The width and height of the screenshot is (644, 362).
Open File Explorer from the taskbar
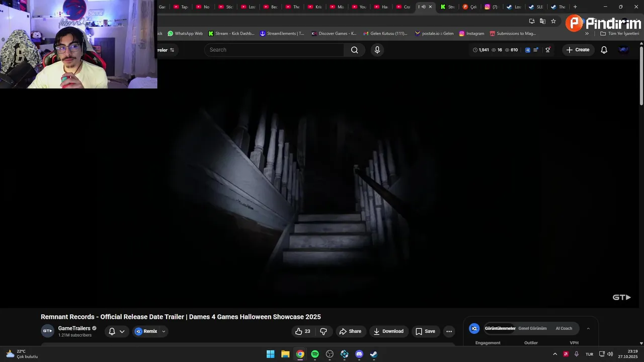(285, 354)
